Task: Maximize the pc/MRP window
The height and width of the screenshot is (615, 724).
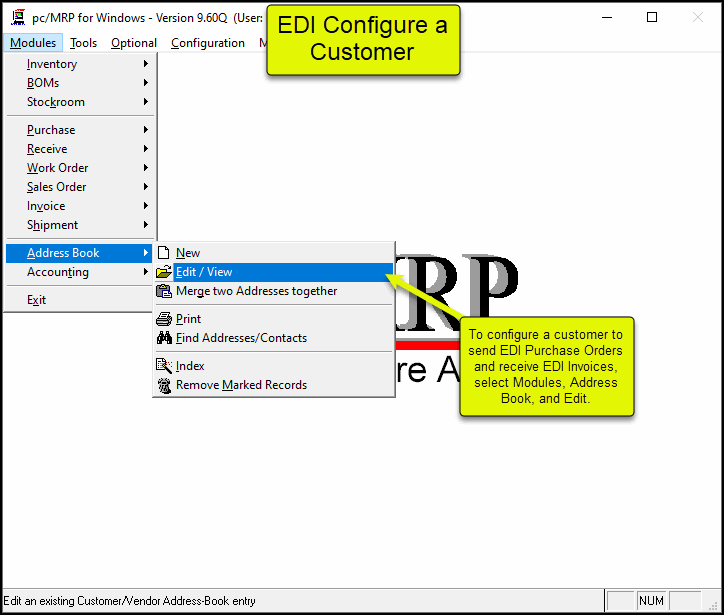Action: 652,18
